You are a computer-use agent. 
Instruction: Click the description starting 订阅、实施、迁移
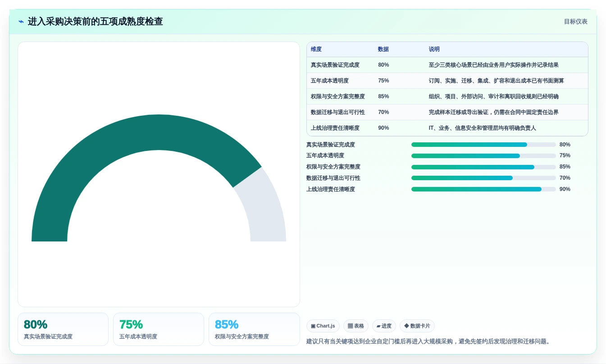click(497, 81)
